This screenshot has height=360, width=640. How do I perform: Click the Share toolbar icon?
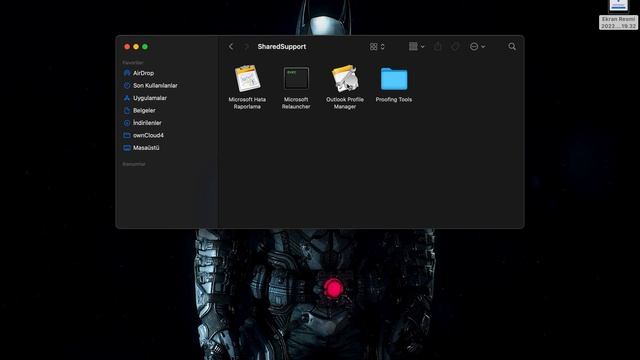coord(438,47)
